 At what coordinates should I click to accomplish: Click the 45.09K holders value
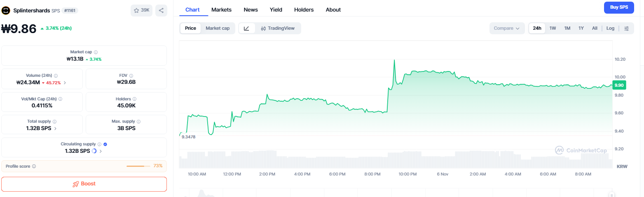126,105
